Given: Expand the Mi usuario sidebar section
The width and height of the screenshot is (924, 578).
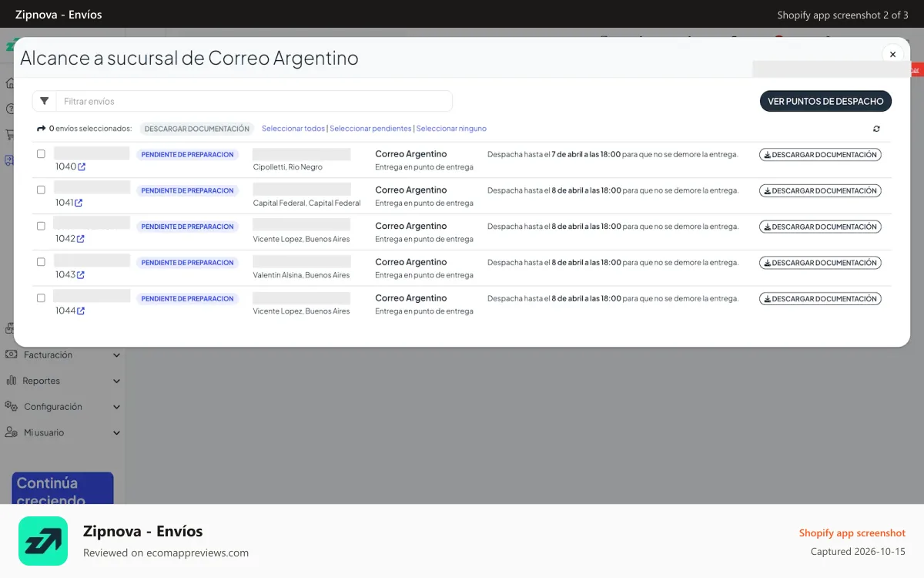Looking at the screenshot, I should (63, 432).
